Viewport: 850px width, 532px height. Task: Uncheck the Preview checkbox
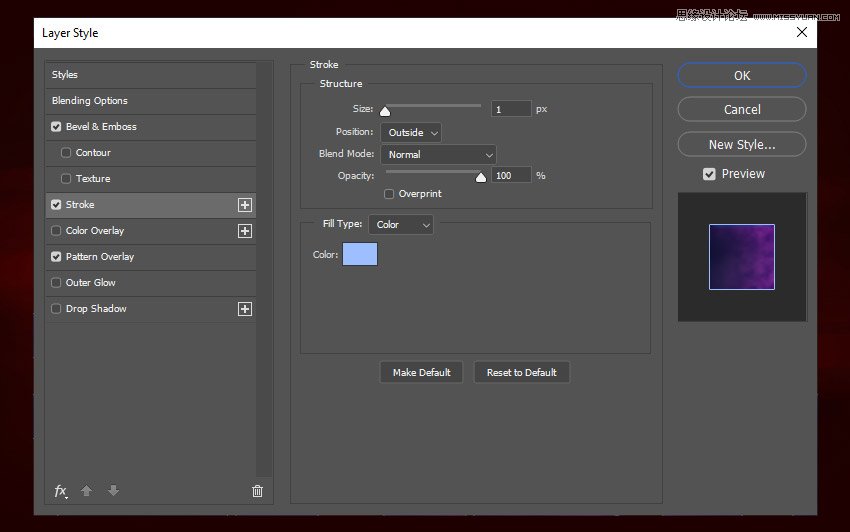(709, 174)
